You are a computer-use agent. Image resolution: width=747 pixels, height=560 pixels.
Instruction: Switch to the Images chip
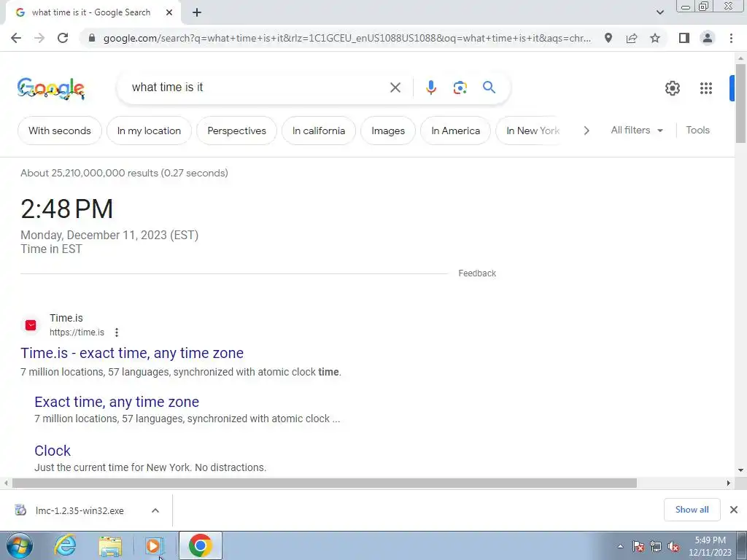point(388,131)
